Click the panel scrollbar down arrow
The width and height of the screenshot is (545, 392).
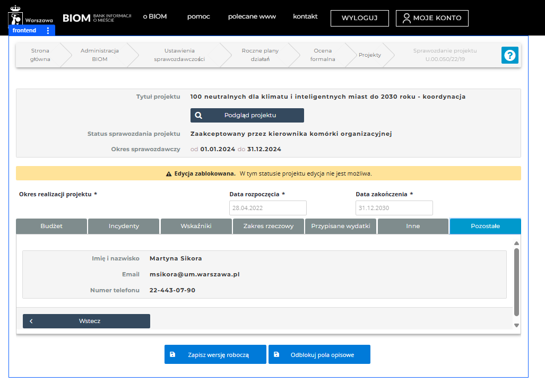pos(516,325)
